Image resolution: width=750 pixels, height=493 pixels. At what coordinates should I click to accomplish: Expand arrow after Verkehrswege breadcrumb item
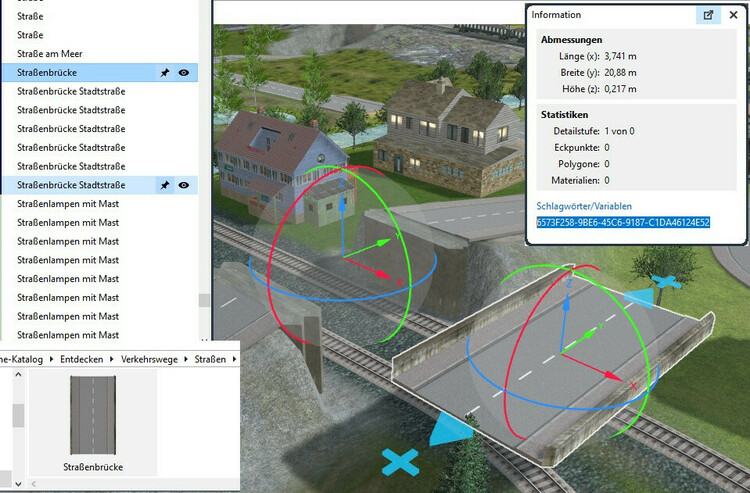pyautogui.click(x=186, y=359)
